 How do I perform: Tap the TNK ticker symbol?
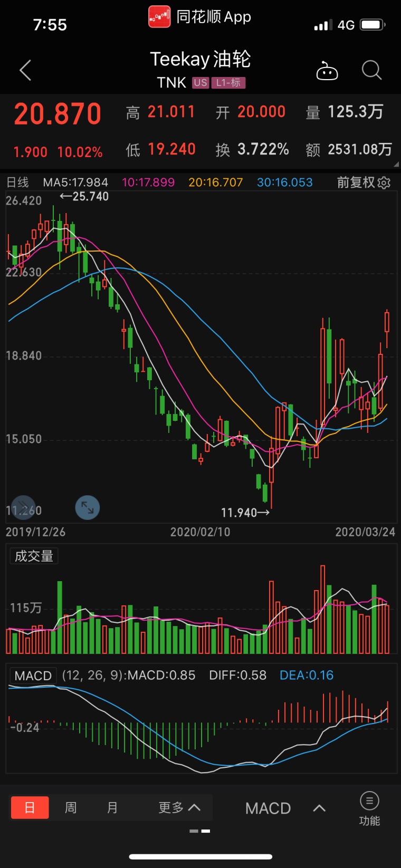coord(172,83)
